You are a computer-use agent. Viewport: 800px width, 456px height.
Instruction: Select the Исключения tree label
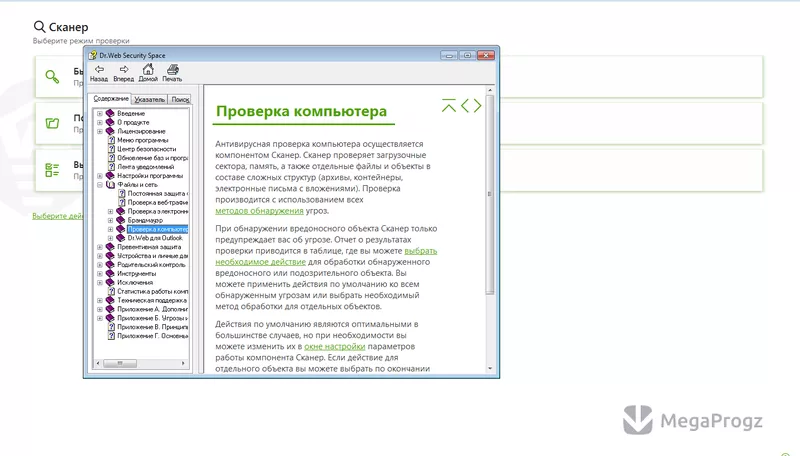(x=135, y=282)
